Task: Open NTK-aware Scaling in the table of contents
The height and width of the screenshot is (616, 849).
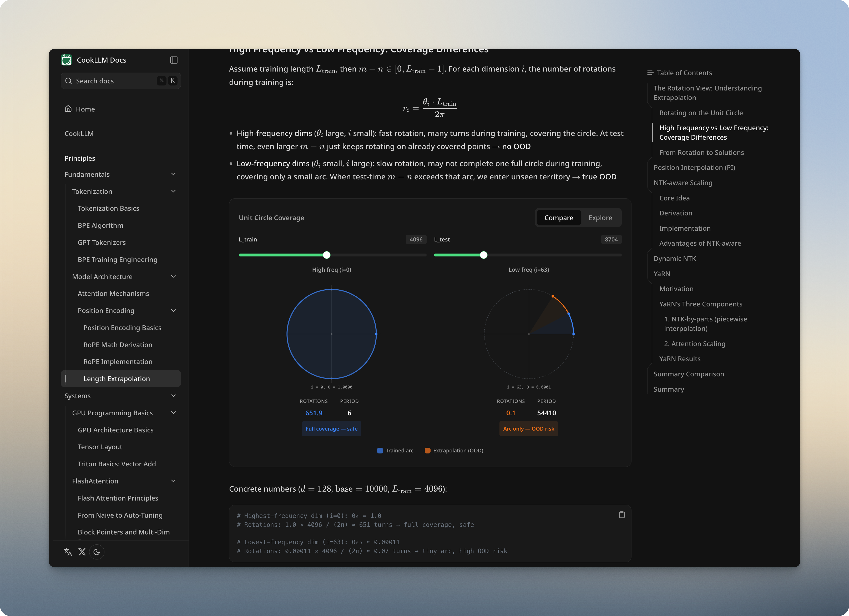Action: pyautogui.click(x=683, y=183)
